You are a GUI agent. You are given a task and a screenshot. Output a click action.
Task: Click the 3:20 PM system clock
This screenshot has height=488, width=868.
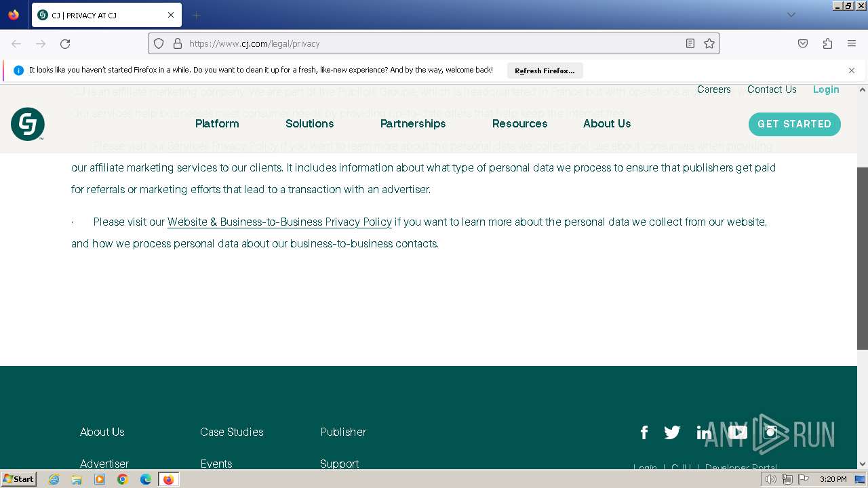click(x=833, y=479)
